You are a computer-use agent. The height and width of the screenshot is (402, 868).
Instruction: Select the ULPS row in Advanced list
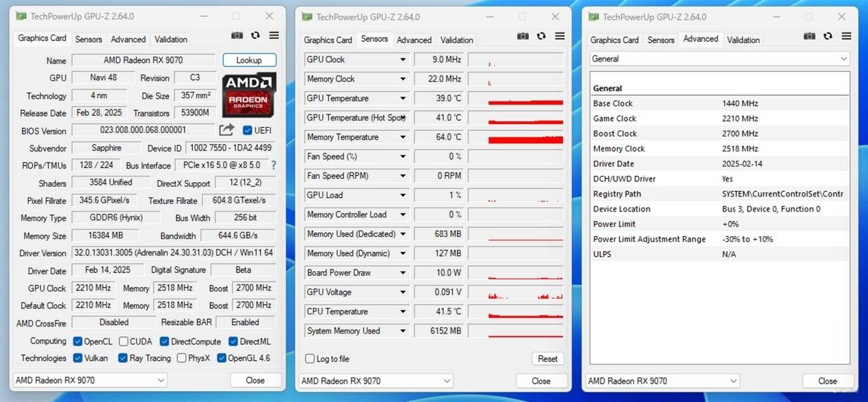pyautogui.click(x=720, y=254)
